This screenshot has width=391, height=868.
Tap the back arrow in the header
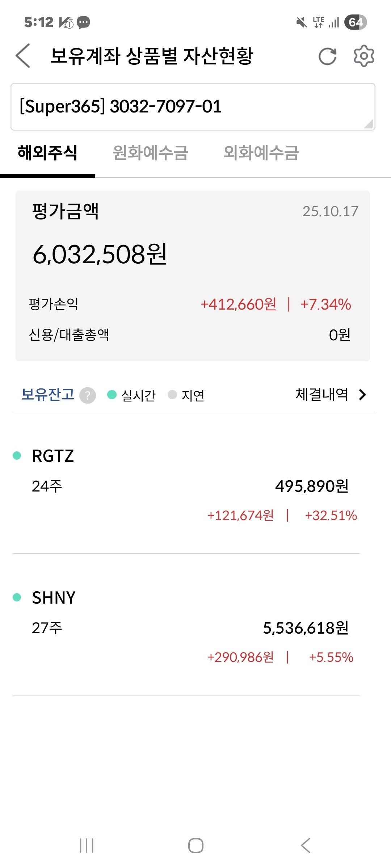pyautogui.click(x=23, y=56)
